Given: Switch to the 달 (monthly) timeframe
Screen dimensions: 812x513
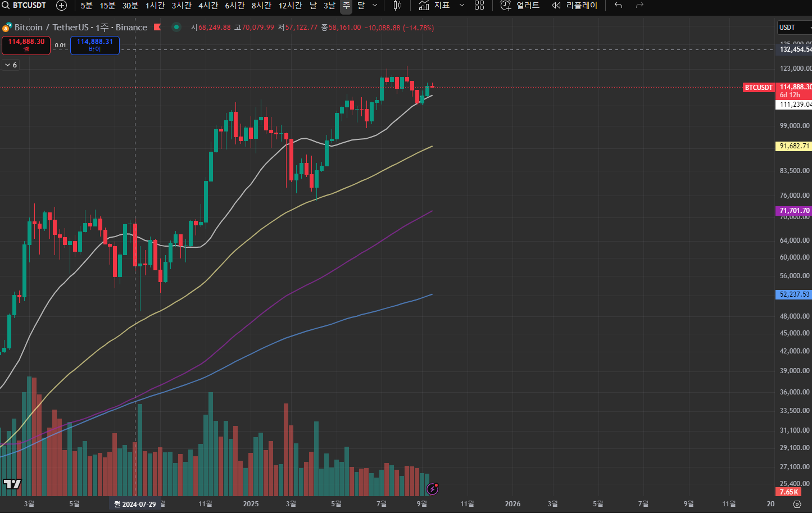Looking at the screenshot, I should tap(361, 6).
